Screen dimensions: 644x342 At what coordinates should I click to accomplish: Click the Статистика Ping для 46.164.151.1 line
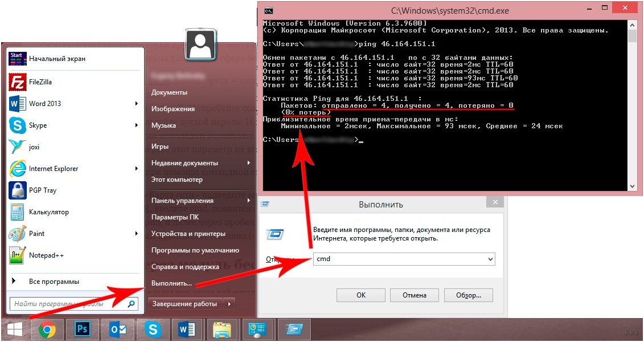342,99
